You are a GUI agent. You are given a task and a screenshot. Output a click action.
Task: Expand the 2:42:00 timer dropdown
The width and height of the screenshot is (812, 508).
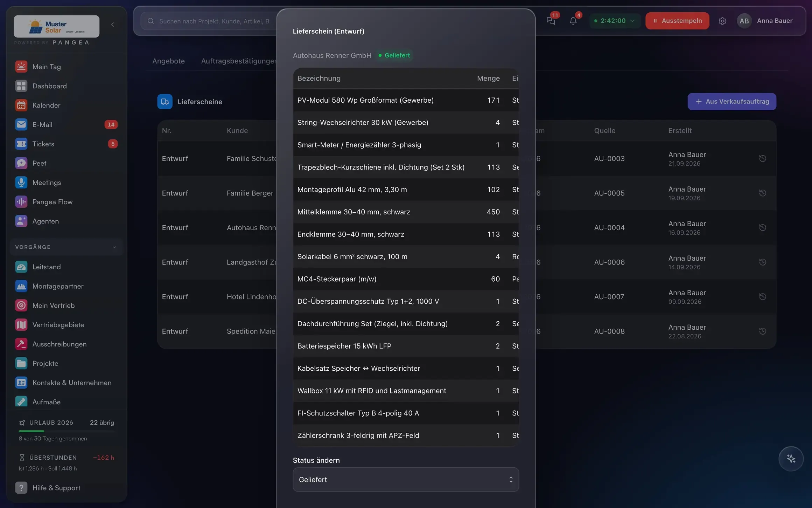(615, 21)
